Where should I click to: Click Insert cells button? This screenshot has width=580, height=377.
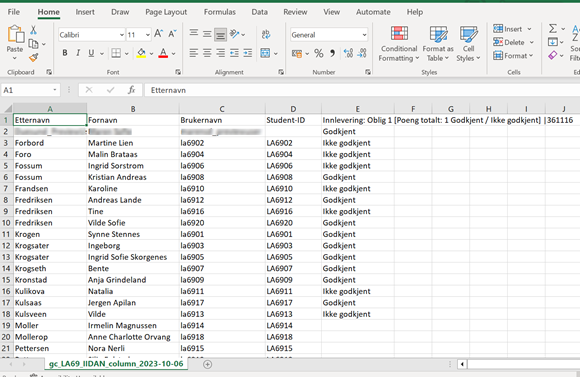(x=508, y=28)
